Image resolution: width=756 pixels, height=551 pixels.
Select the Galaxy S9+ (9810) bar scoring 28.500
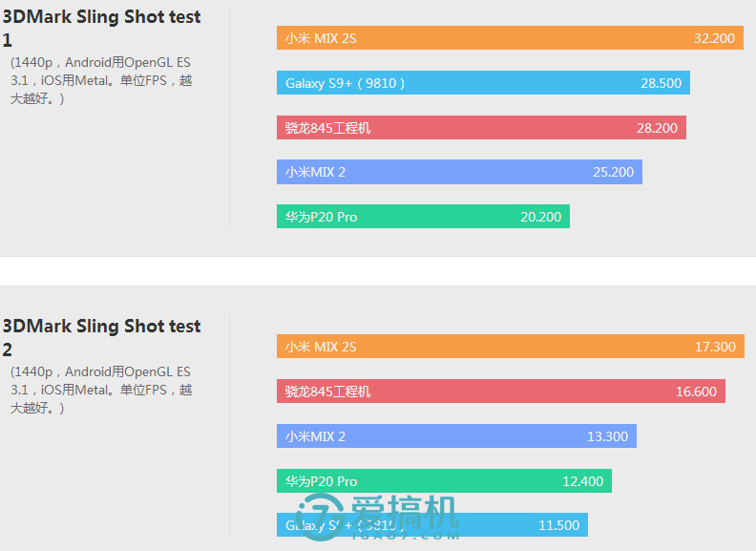coord(483,82)
